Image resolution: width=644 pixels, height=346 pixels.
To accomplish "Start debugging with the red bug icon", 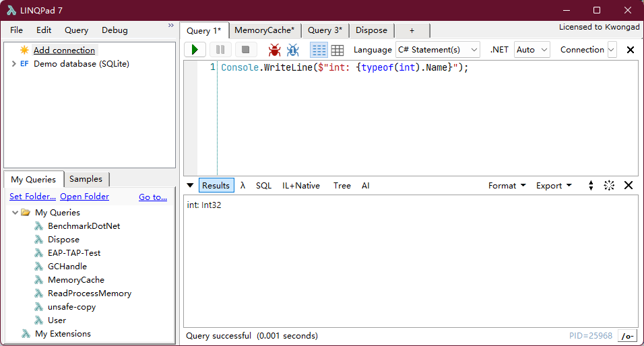I will coord(274,50).
